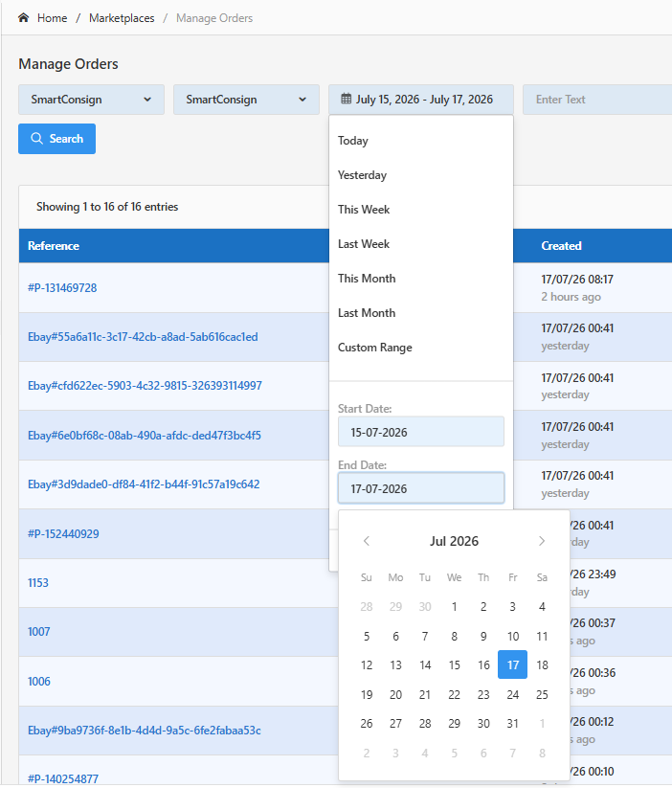Pick July 12 in the calendar
672x788 pixels.
pos(367,664)
